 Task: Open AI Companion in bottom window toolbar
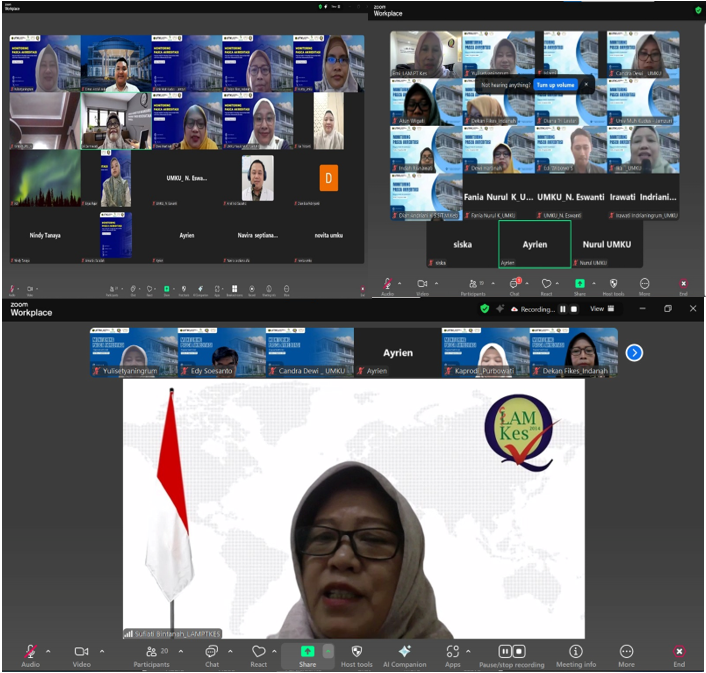tap(404, 656)
